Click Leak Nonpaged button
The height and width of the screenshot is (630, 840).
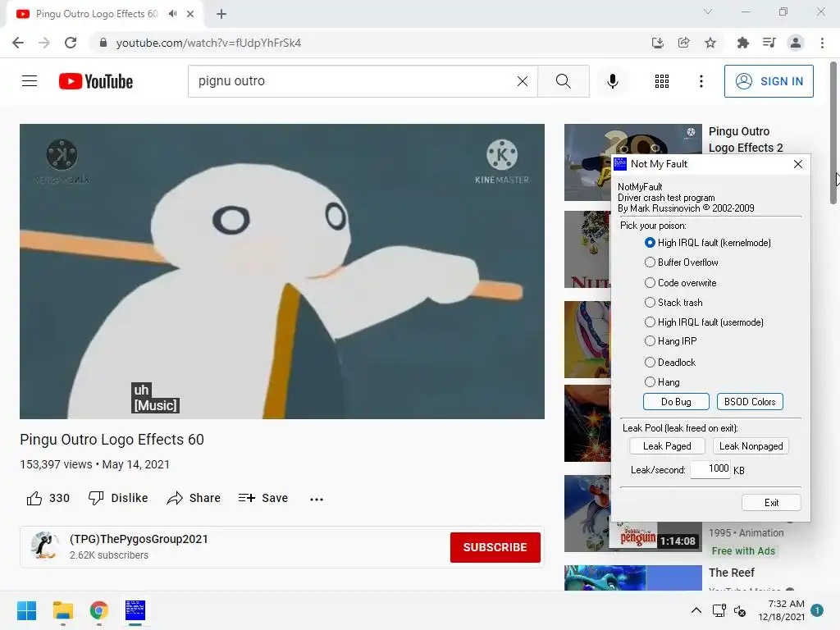pos(751,446)
